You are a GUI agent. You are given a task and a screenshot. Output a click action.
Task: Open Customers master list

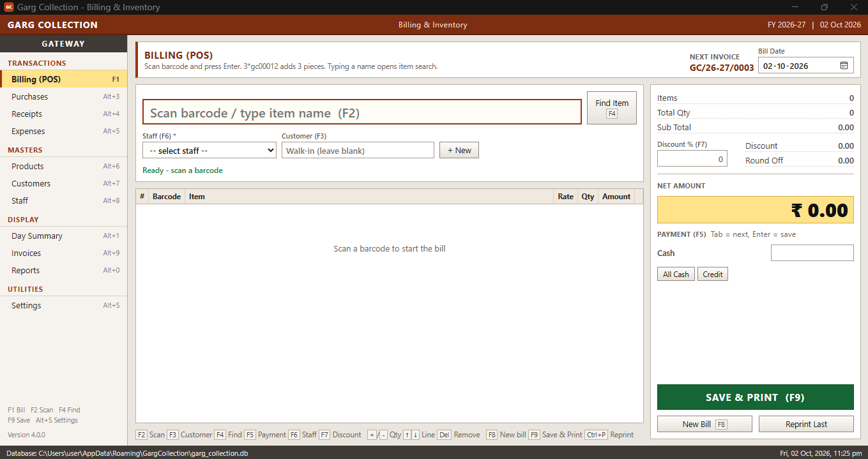(x=64, y=183)
